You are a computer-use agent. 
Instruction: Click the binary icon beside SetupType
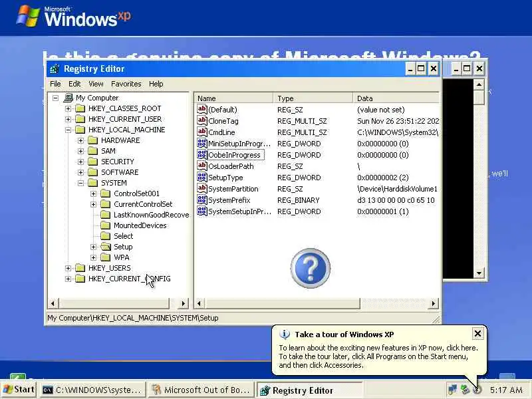[202, 177]
